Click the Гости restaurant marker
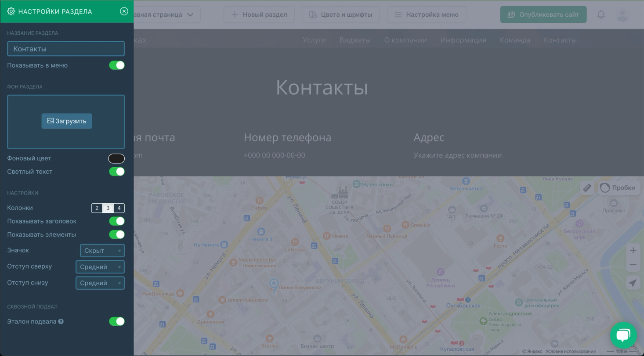 pos(500,238)
